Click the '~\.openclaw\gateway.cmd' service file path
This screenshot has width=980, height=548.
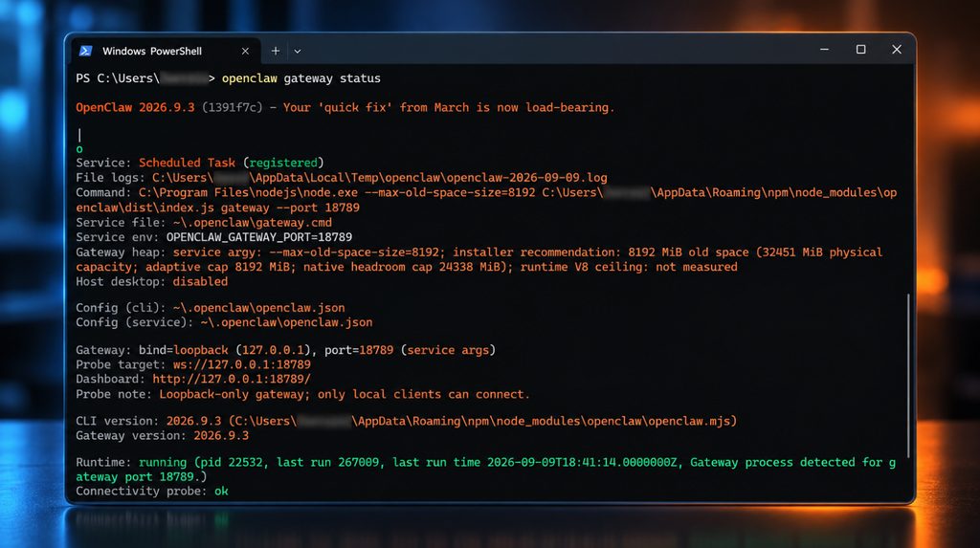tap(253, 223)
